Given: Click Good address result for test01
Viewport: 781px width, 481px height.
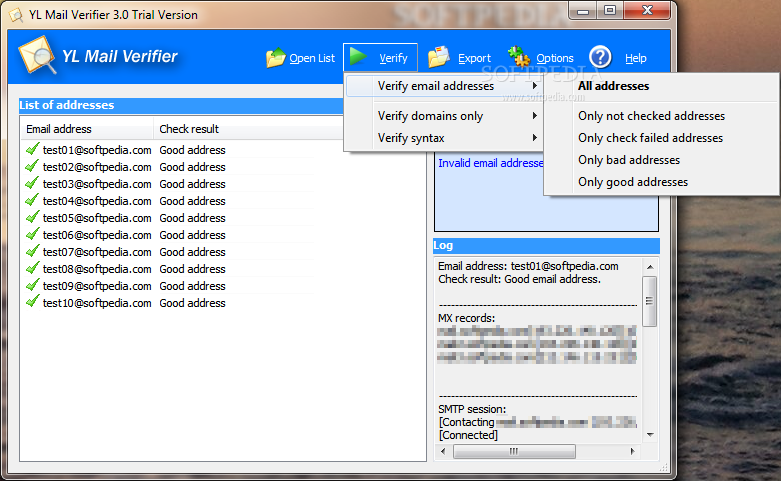Looking at the screenshot, I should pyautogui.click(x=192, y=150).
